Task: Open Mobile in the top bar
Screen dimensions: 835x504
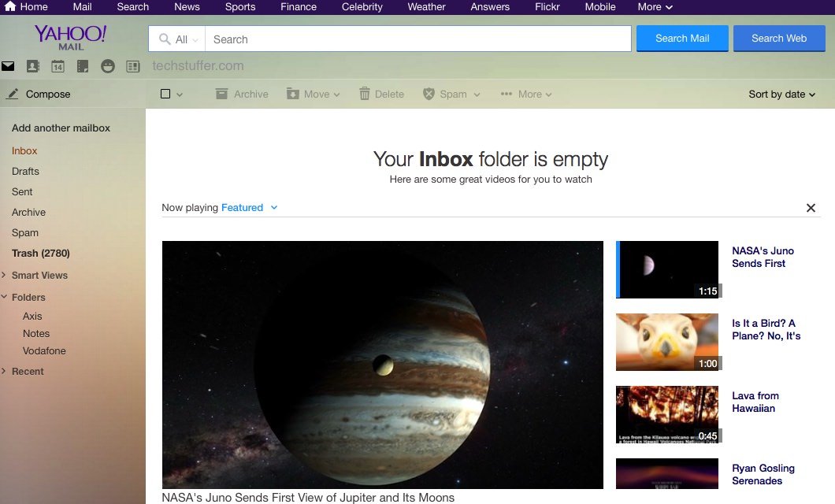Action: click(x=600, y=7)
